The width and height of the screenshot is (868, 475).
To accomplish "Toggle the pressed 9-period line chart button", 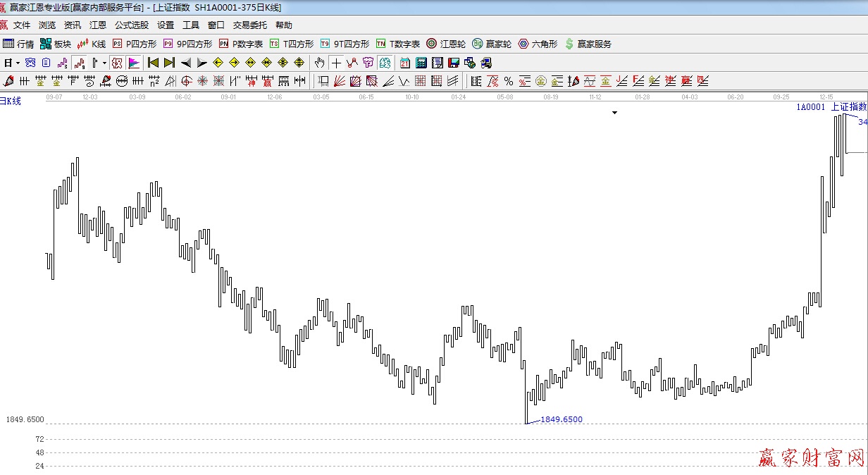I will coord(80,63).
